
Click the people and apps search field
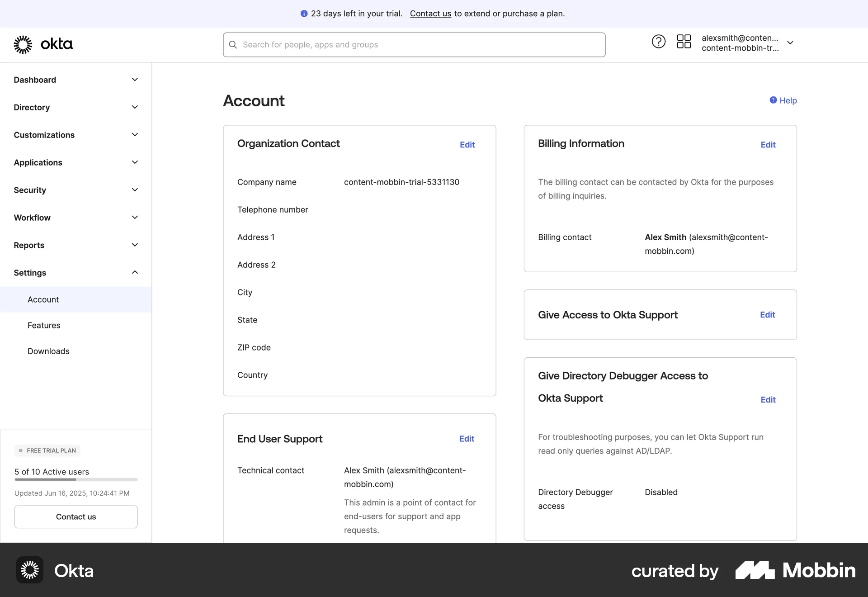tap(414, 44)
